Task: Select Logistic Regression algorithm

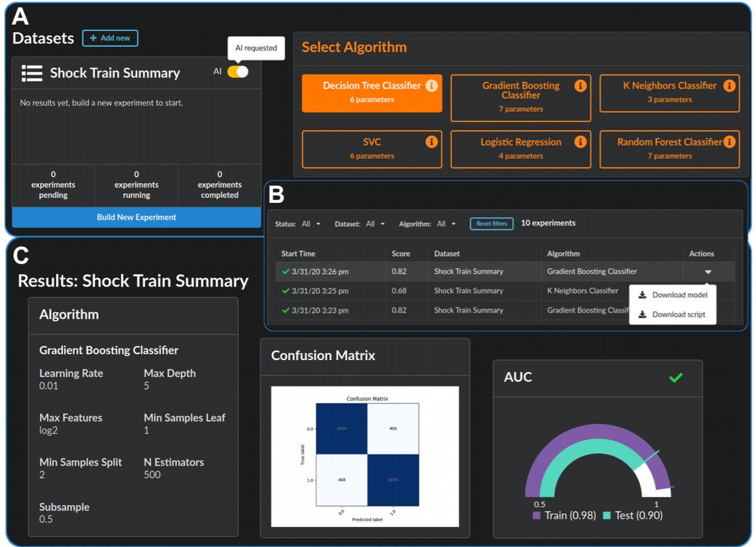Action: tap(520, 149)
